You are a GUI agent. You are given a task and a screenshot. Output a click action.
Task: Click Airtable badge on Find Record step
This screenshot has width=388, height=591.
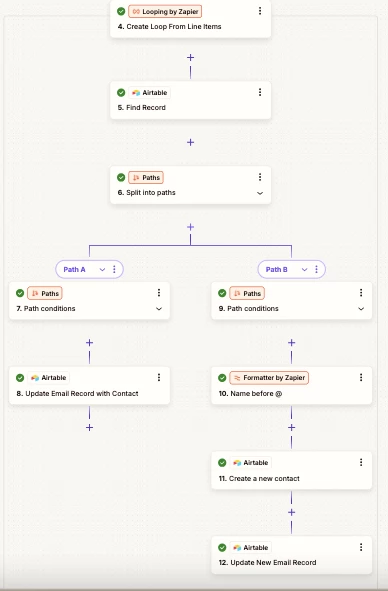pyautogui.click(x=150, y=93)
